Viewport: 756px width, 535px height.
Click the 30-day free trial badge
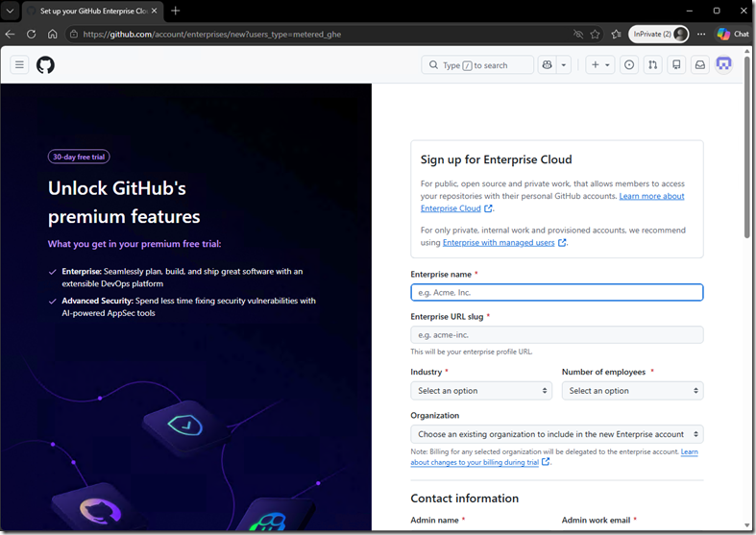pos(79,157)
